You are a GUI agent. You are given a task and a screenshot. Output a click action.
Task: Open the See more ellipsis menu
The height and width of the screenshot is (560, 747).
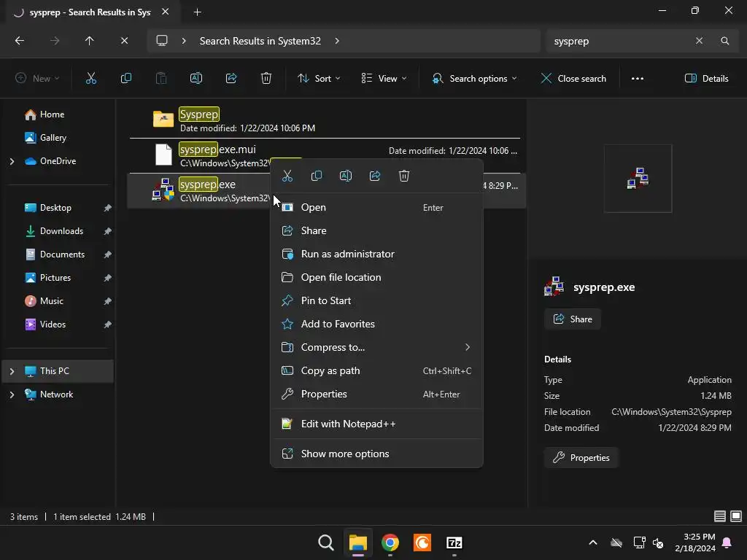[x=638, y=79]
